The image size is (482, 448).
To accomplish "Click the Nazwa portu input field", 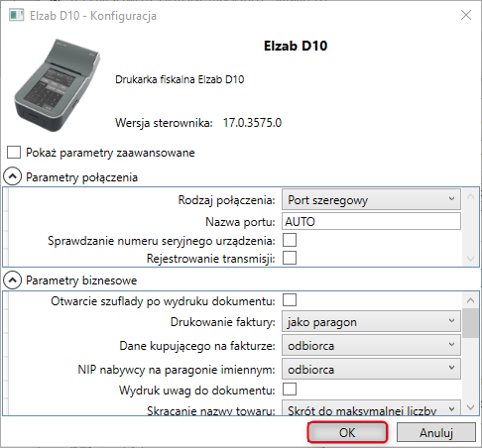I will (371, 221).
